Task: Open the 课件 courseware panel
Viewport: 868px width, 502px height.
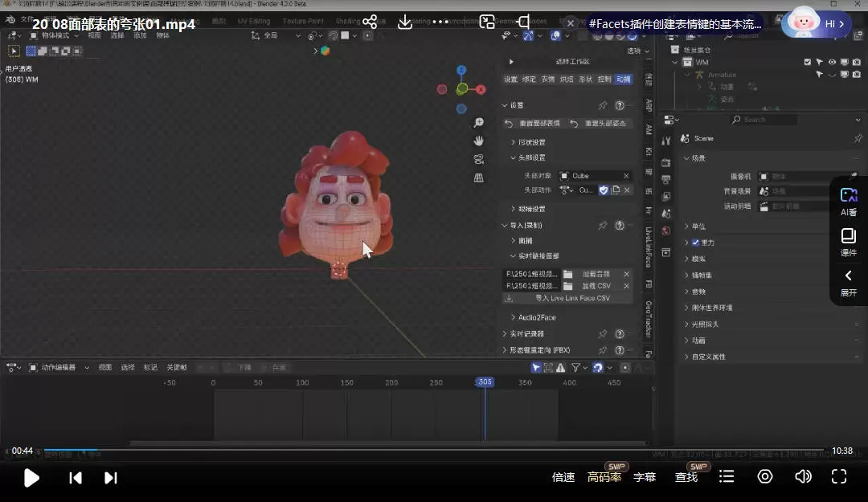Action: (849, 243)
